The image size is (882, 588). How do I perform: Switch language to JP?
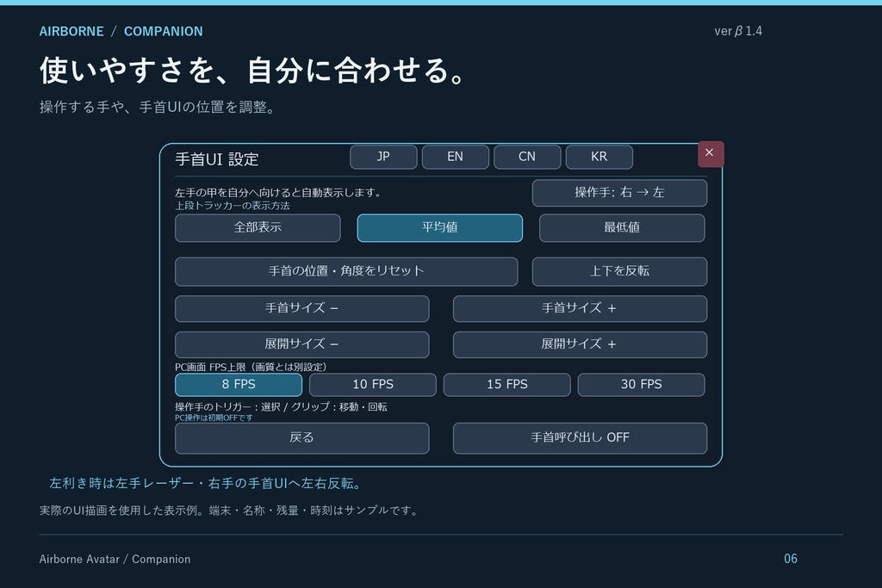(383, 157)
